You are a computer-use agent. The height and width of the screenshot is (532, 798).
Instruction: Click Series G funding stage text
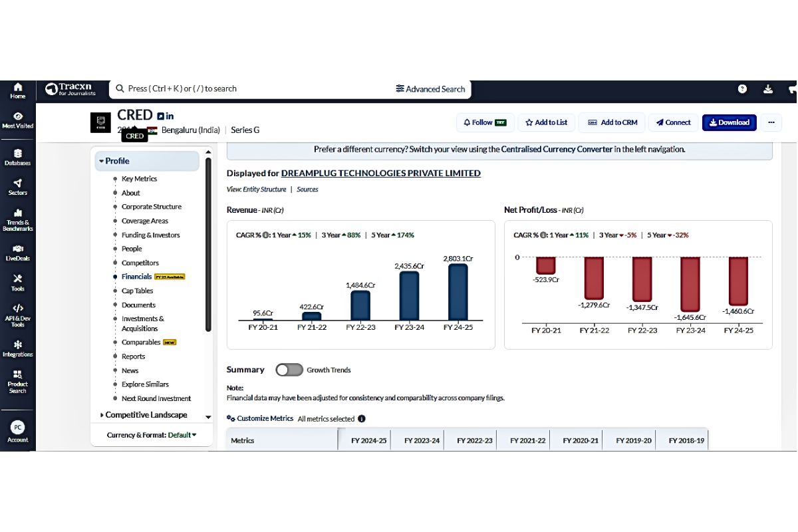coord(245,130)
